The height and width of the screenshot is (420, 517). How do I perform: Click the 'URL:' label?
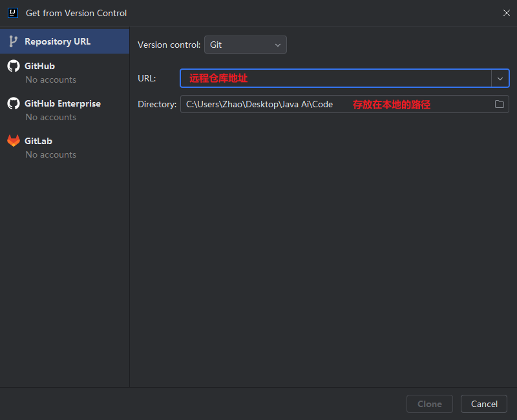click(x=147, y=78)
